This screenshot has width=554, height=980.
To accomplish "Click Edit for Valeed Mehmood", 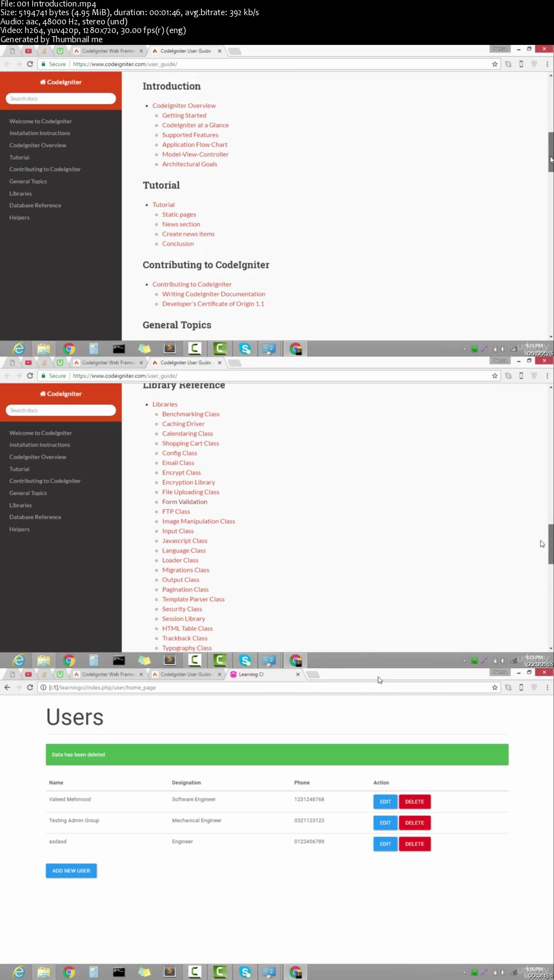I will [385, 801].
